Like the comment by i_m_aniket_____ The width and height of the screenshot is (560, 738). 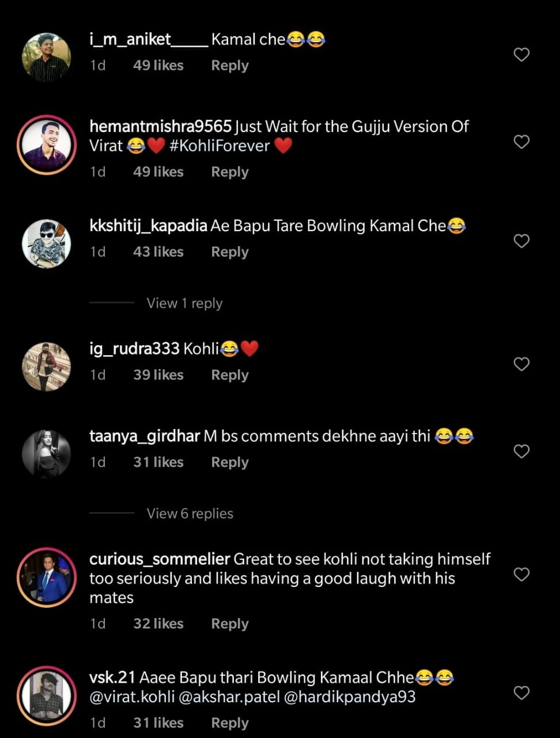(x=521, y=55)
